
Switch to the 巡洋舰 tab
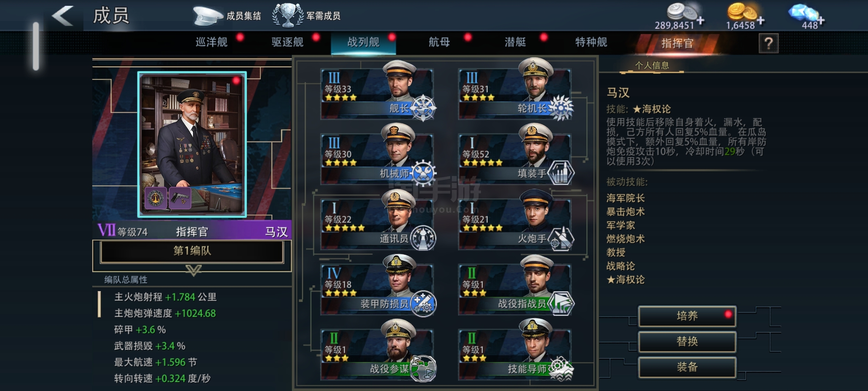212,42
